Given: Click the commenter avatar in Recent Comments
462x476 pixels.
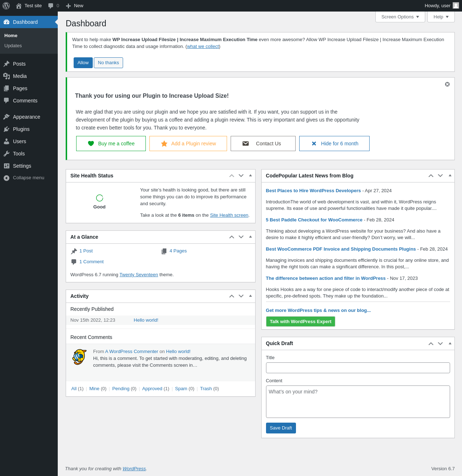Looking at the screenshot, I should [79, 357].
